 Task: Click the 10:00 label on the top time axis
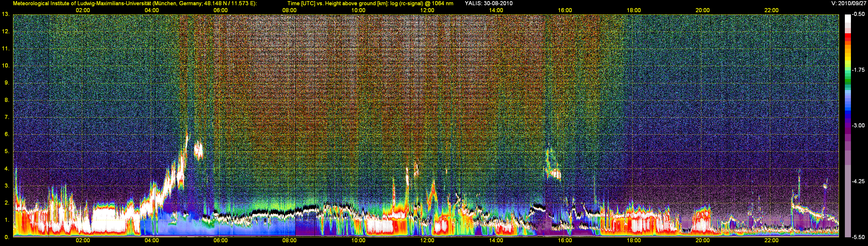358,10
